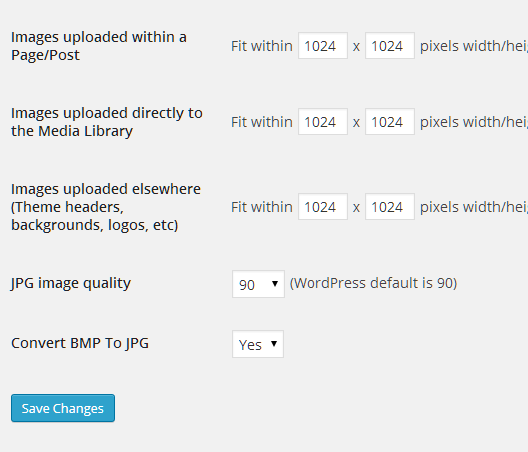
Task: Click the Save Changes button
Action: point(63,408)
